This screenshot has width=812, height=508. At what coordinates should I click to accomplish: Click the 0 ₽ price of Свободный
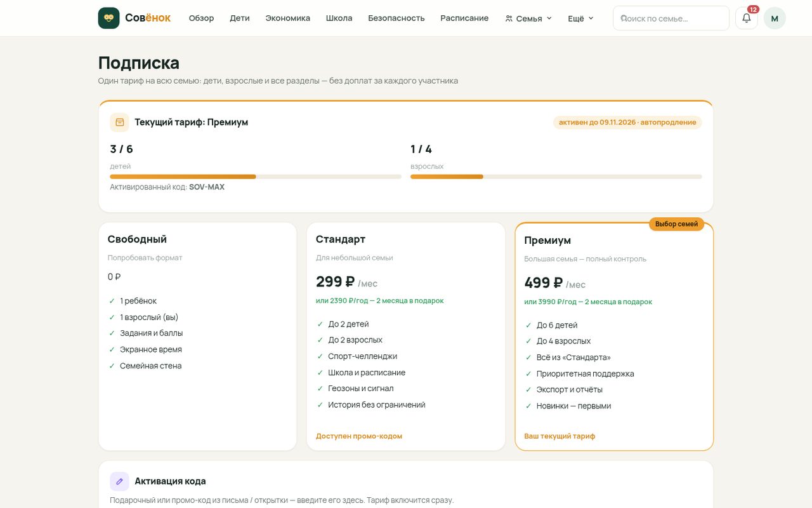tap(114, 277)
